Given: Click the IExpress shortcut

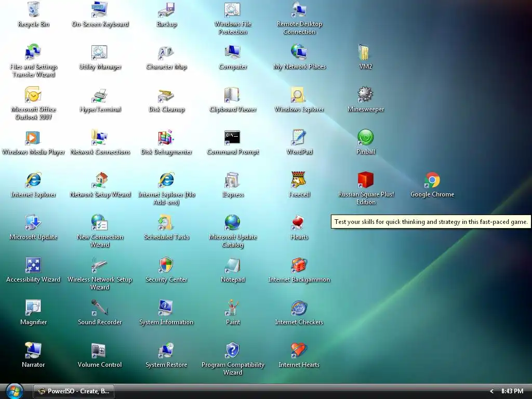Looking at the screenshot, I should click(233, 179).
